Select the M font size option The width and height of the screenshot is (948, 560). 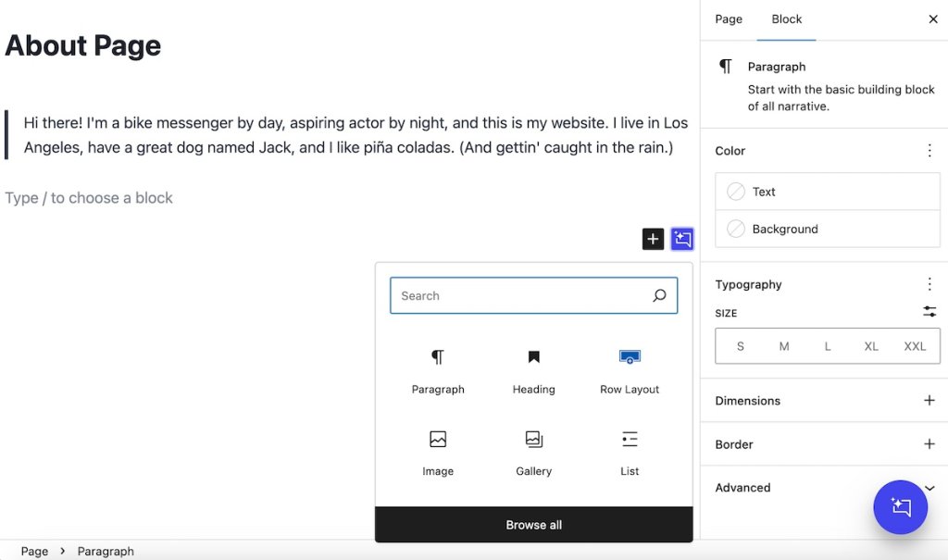pyautogui.click(x=783, y=345)
